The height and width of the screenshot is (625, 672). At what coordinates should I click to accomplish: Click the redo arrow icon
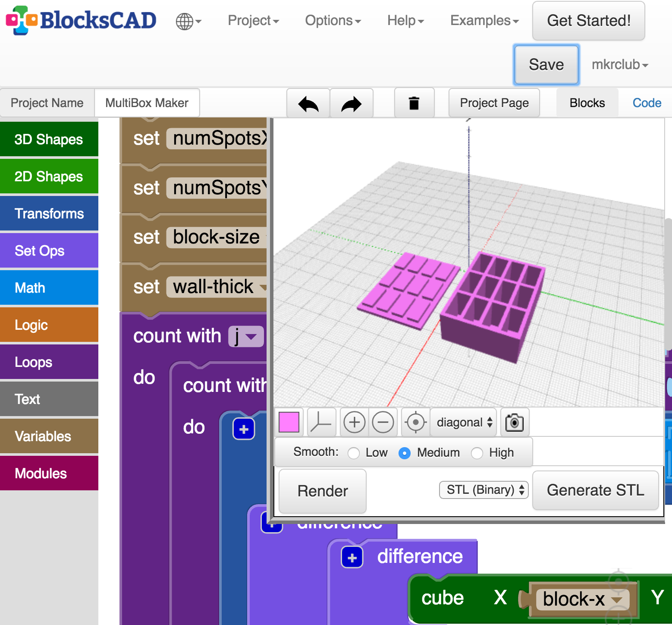coord(352,103)
